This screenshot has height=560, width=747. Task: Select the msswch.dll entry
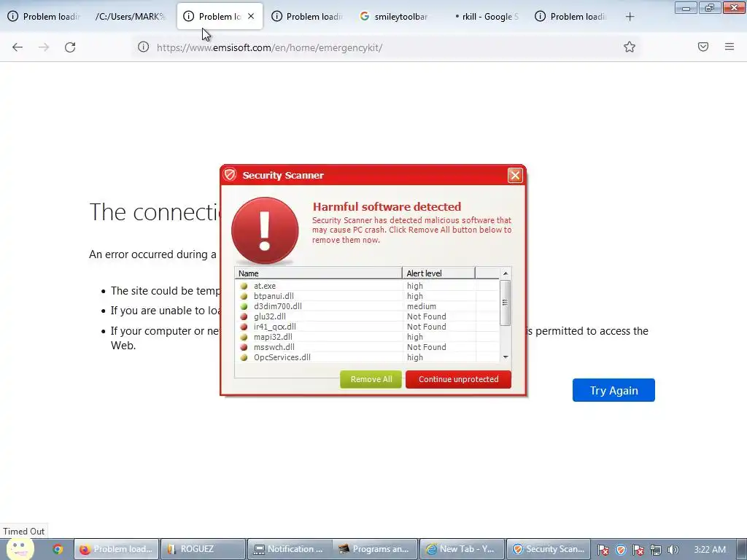point(367,347)
